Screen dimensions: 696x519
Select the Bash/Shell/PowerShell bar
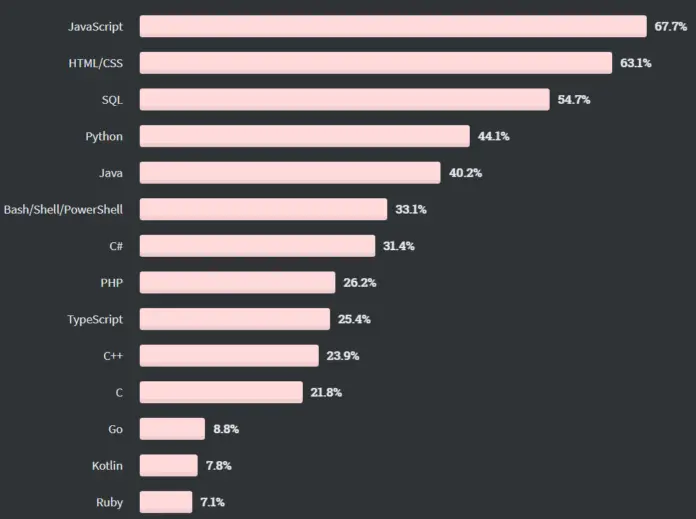[263, 209]
